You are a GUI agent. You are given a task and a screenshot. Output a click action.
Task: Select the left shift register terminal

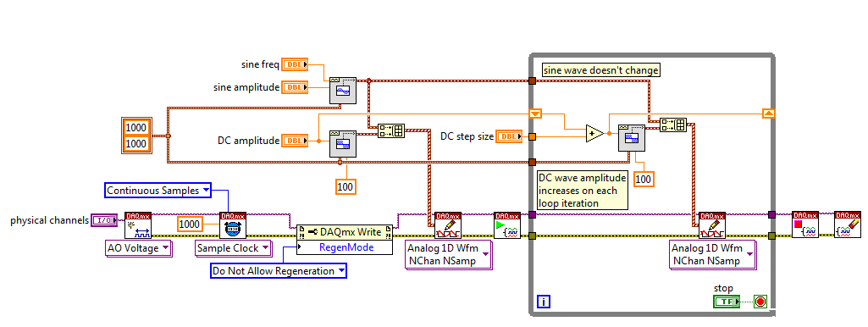535,114
